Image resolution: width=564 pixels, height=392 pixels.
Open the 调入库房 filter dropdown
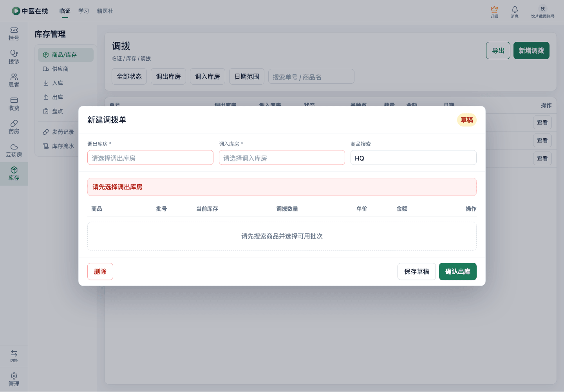[208, 76]
